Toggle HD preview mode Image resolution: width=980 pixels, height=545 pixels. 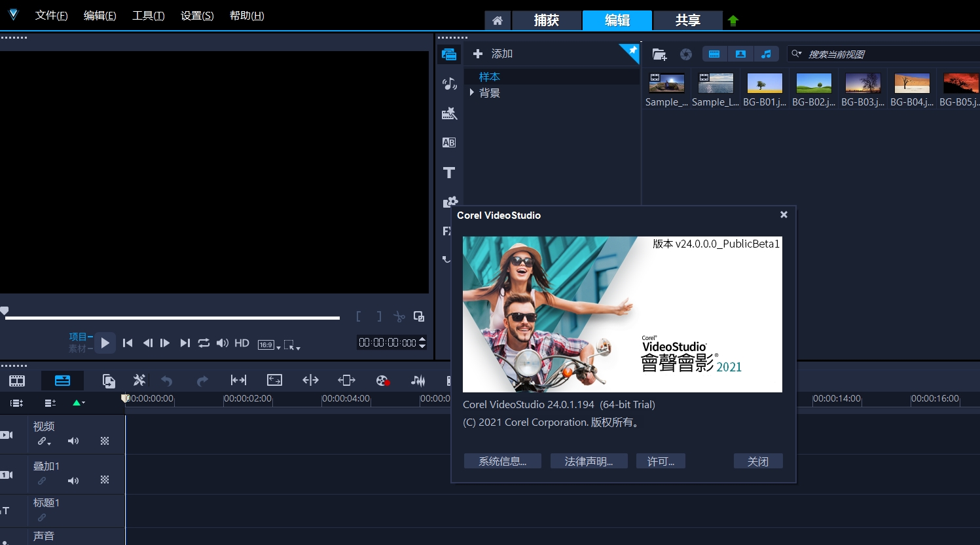(x=242, y=343)
